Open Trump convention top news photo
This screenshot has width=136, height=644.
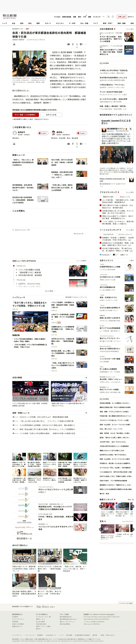[x=30, y=321]
